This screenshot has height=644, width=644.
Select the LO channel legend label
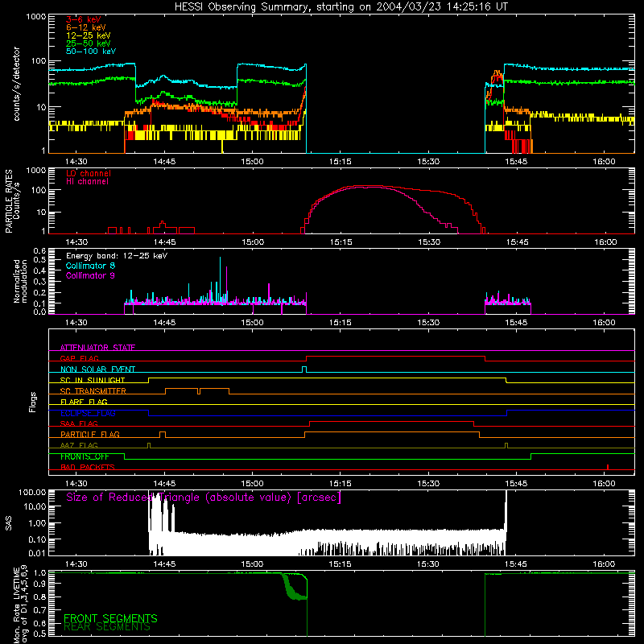(89, 173)
